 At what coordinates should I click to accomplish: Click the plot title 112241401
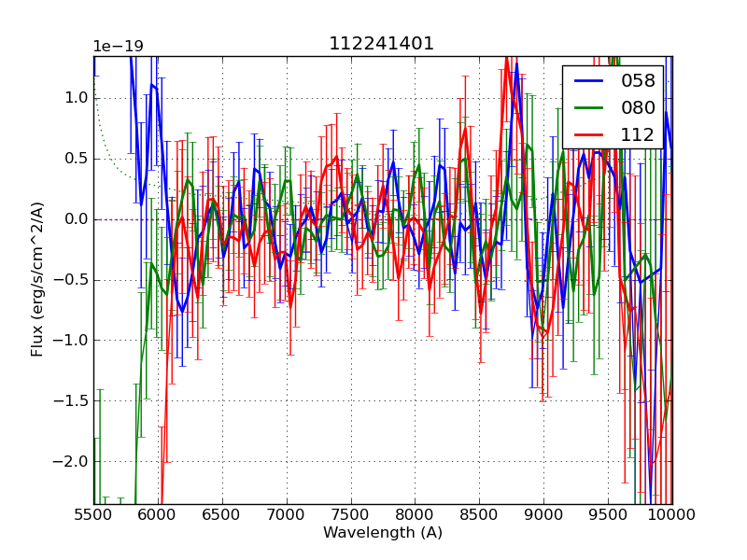click(x=382, y=44)
